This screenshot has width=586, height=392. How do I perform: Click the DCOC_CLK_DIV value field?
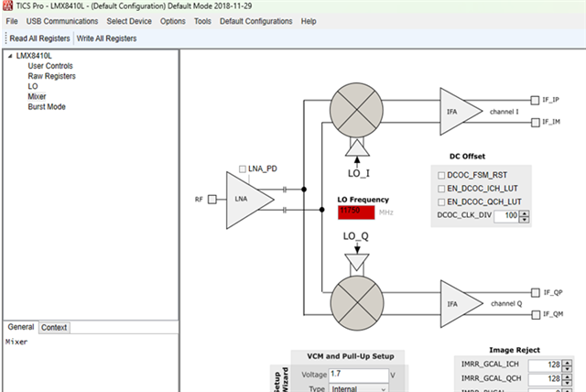point(506,216)
